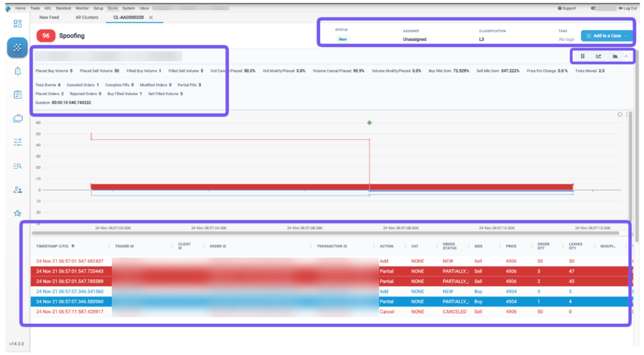Image resolution: width=644 pixels, height=355 pixels.
Task: Select the CL-AA0000320 tab
Action: tap(128, 18)
